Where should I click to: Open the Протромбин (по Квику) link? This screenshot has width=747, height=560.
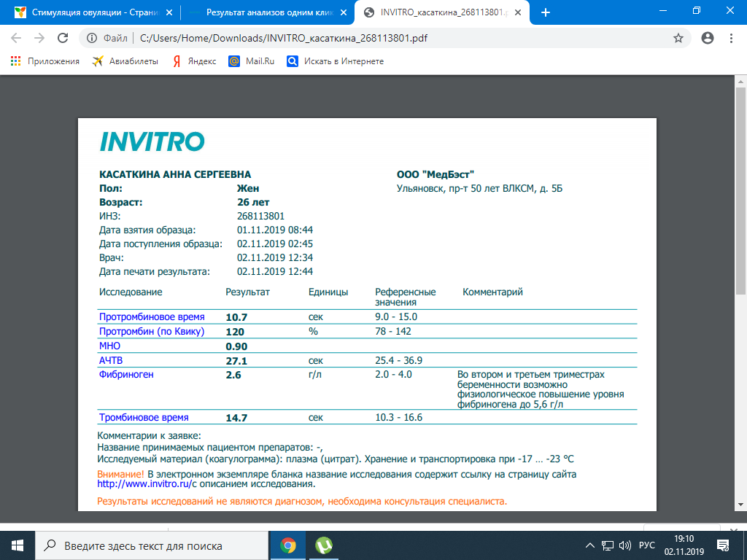[x=152, y=332]
